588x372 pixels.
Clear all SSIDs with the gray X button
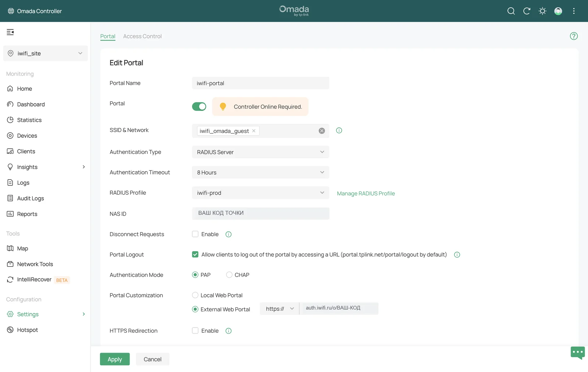click(x=322, y=131)
